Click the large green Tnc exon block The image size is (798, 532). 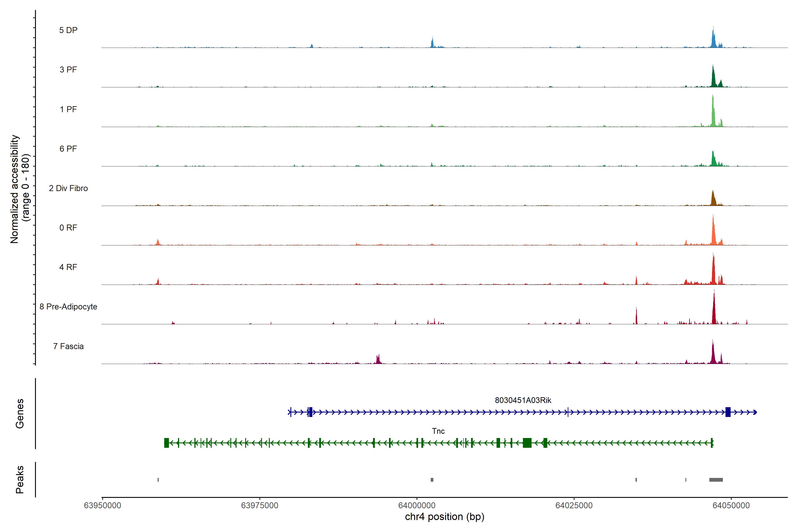[527, 443]
